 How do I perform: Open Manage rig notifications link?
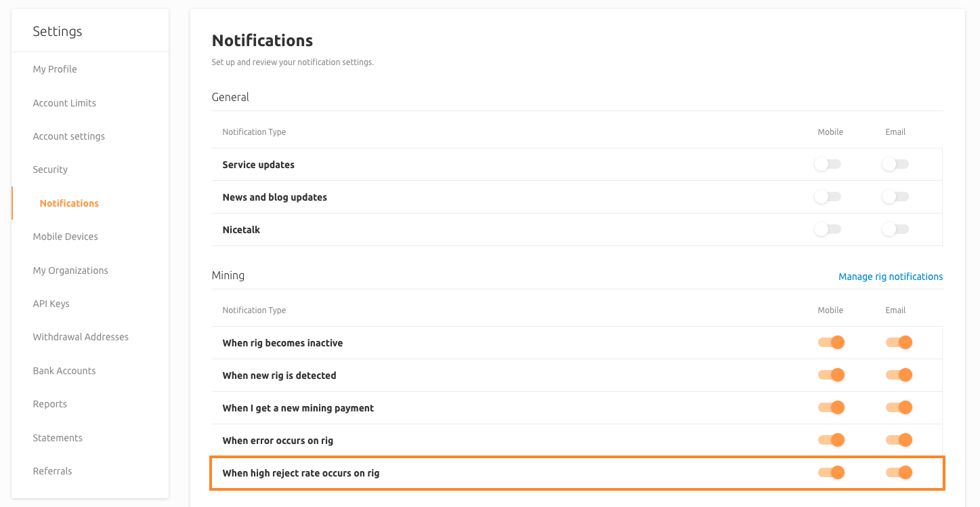(x=890, y=277)
